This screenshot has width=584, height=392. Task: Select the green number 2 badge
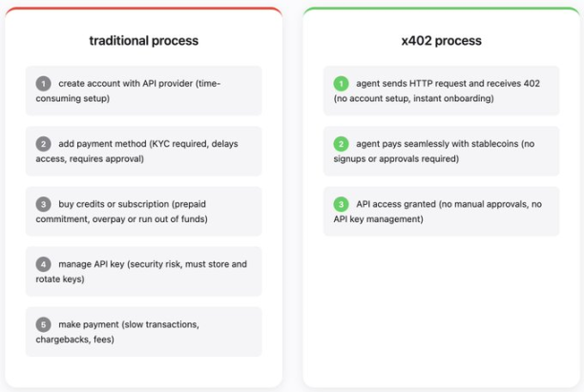pyautogui.click(x=342, y=144)
